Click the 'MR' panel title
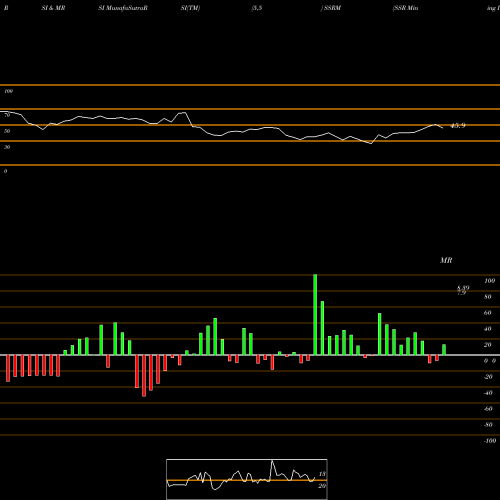Screen dimensions: 500x500 coord(446,260)
